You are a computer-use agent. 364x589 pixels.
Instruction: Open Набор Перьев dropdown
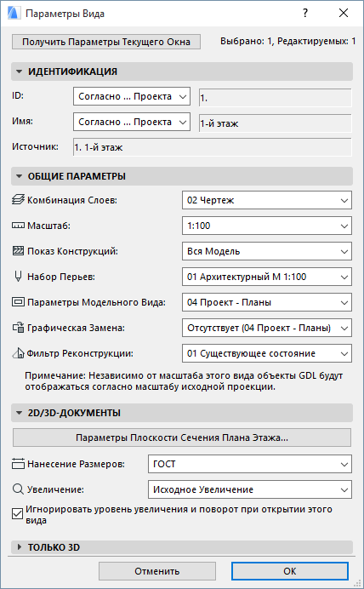point(267,277)
